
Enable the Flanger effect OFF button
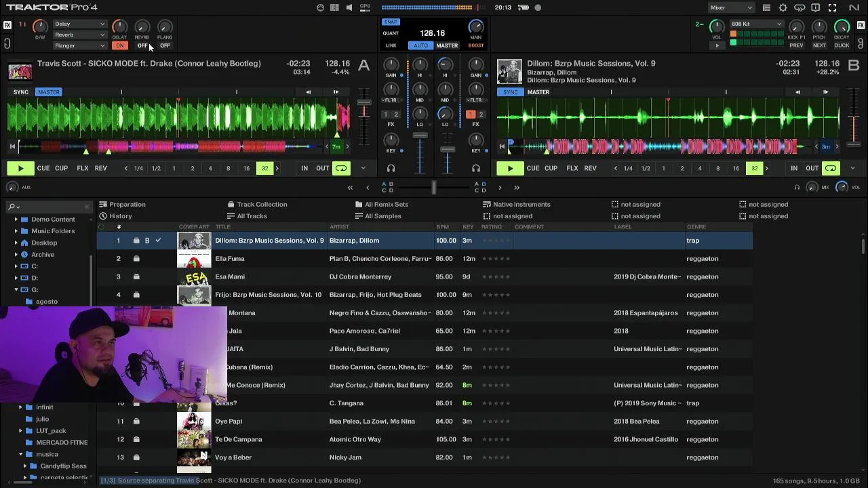[x=165, y=45]
